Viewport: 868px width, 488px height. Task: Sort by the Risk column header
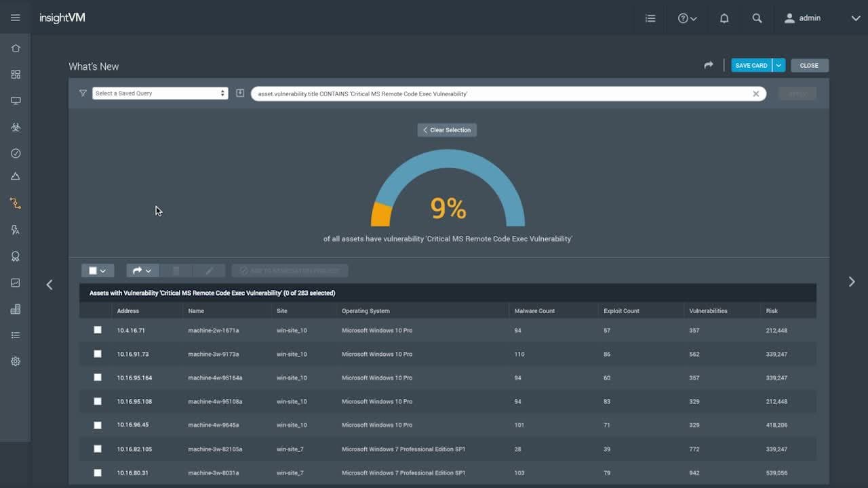click(772, 311)
